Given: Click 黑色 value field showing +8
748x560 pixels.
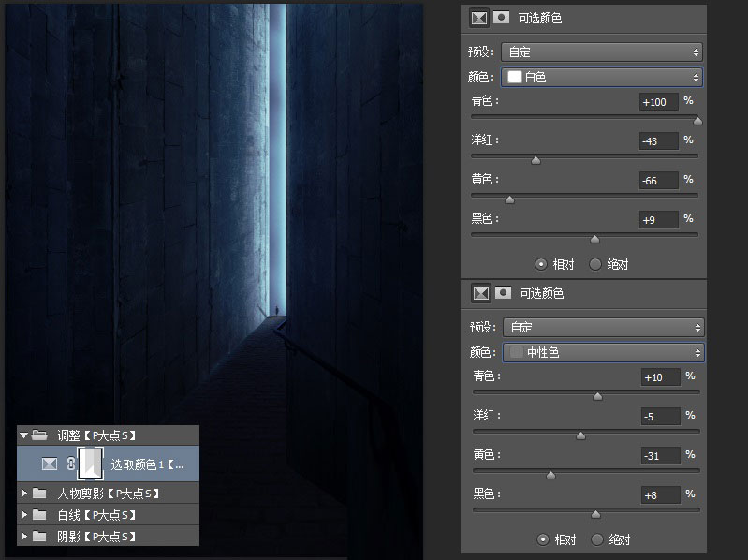Looking at the screenshot, I should [x=661, y=495].
